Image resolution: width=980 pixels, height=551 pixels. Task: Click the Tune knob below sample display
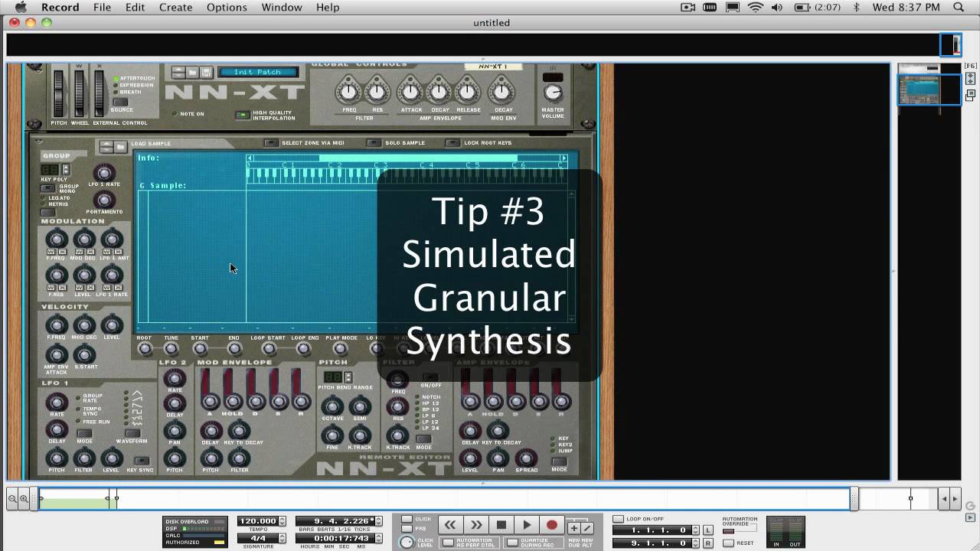pos(171,350)
